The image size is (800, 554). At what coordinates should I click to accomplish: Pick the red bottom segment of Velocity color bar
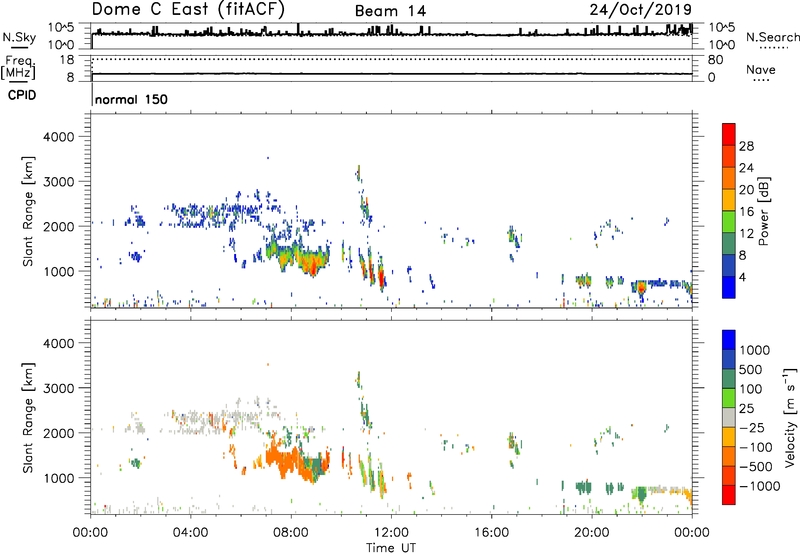click(729, 495)
